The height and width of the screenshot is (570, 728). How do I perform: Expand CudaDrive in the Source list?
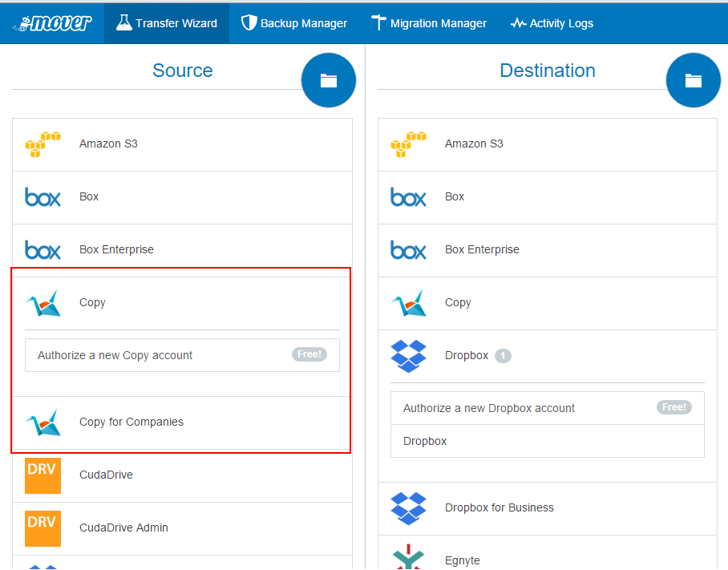tap(182, 475)
